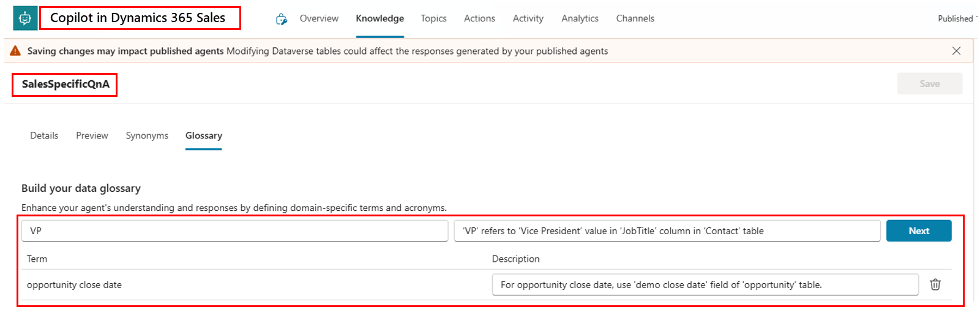The image size is (980, 312).
Task: Click the Copilot agent logo icon
Action: 25,18
